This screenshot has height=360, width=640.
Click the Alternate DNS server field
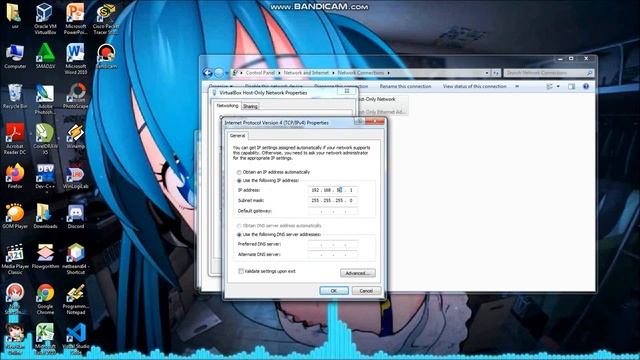[333, 254]
